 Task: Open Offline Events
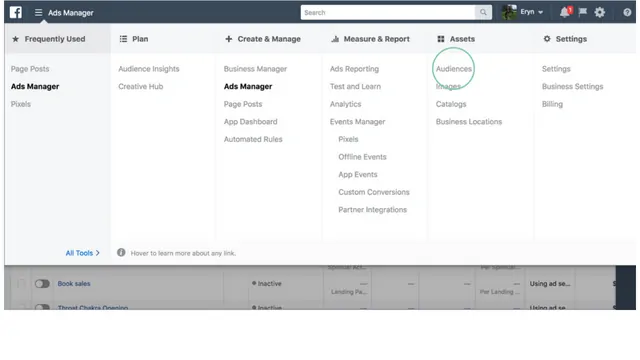[362, 156]
